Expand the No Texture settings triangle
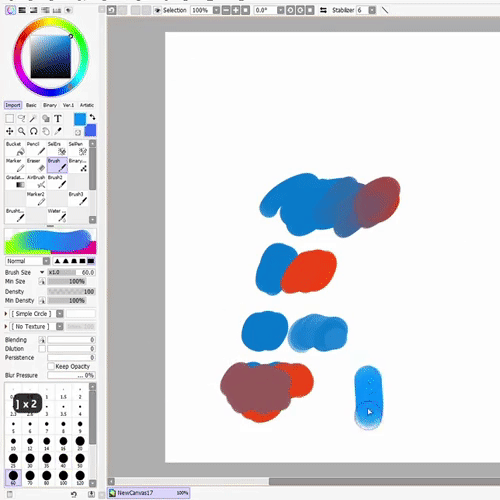The image size is (500, 500). [x=6, y=326]
